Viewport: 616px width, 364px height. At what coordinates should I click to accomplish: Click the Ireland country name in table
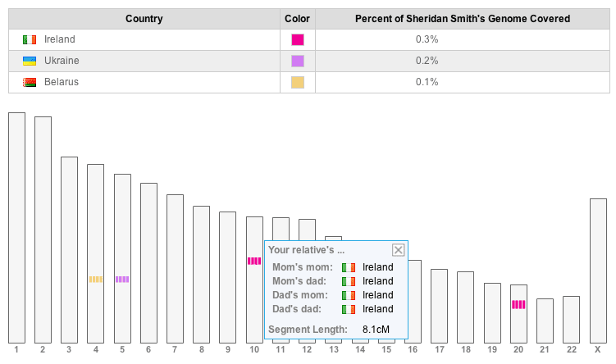[60, 39]
